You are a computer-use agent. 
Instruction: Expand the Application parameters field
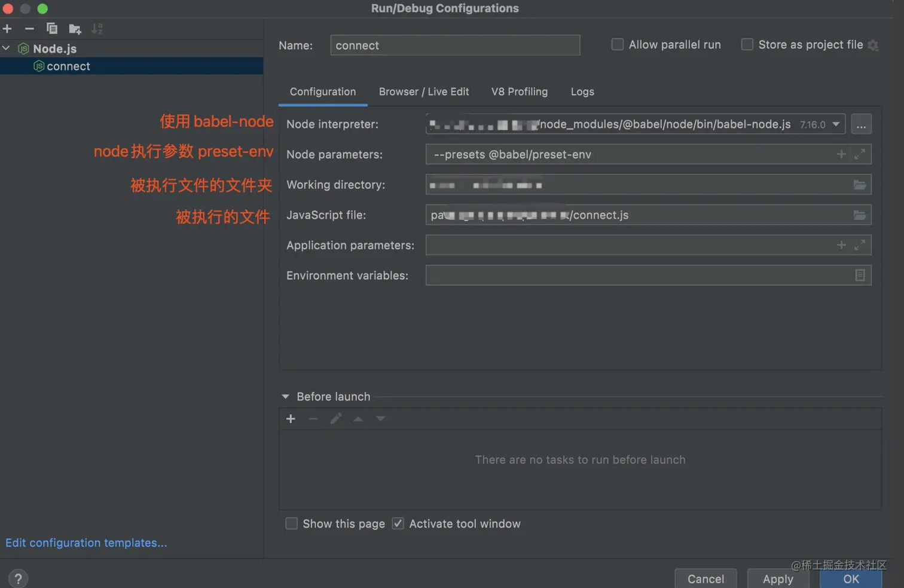point(860,245)
